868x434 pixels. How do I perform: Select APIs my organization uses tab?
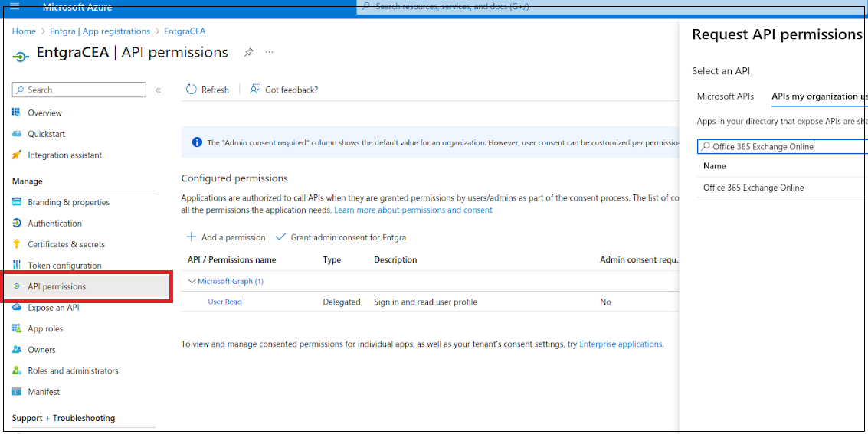pos(819,96)
